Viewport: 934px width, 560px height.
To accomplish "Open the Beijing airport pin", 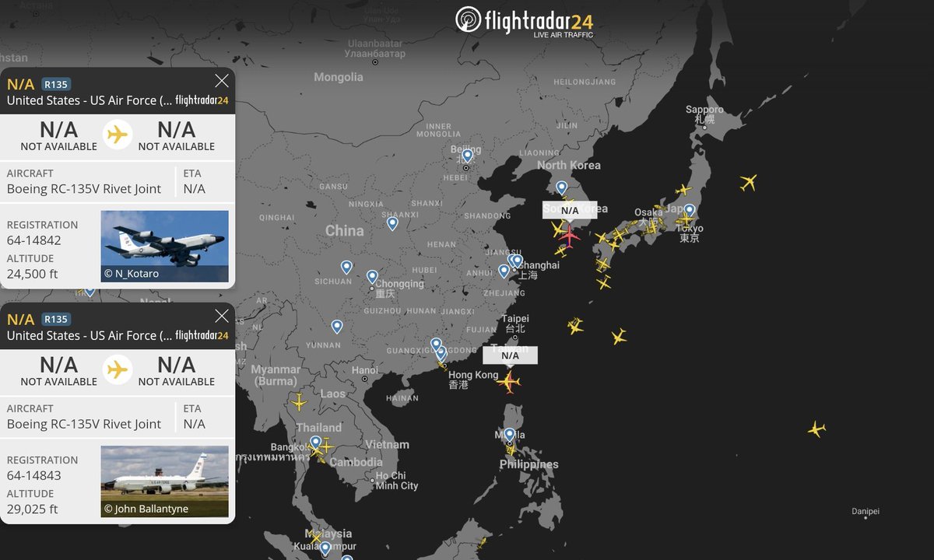I will coord(467,156).
